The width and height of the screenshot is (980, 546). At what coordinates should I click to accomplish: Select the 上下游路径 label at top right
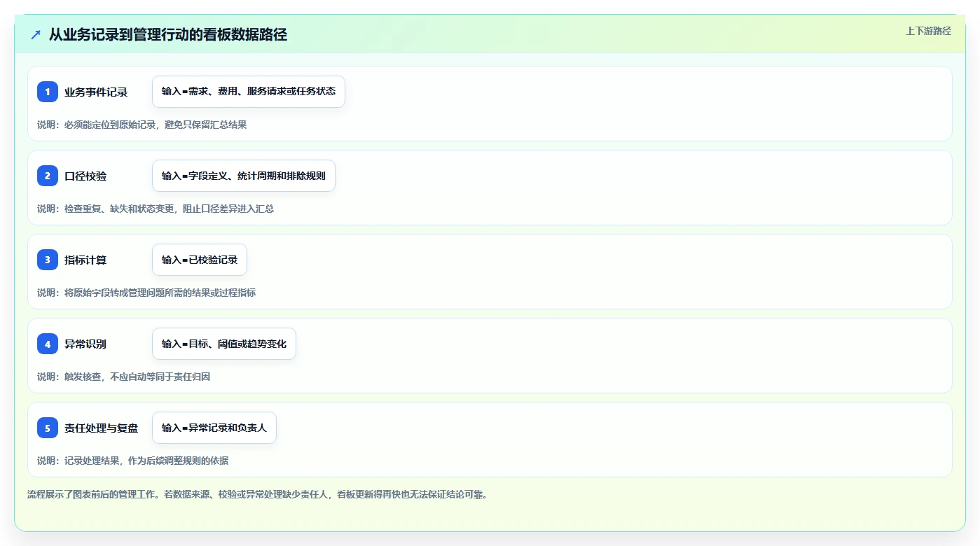coord(928,31)
